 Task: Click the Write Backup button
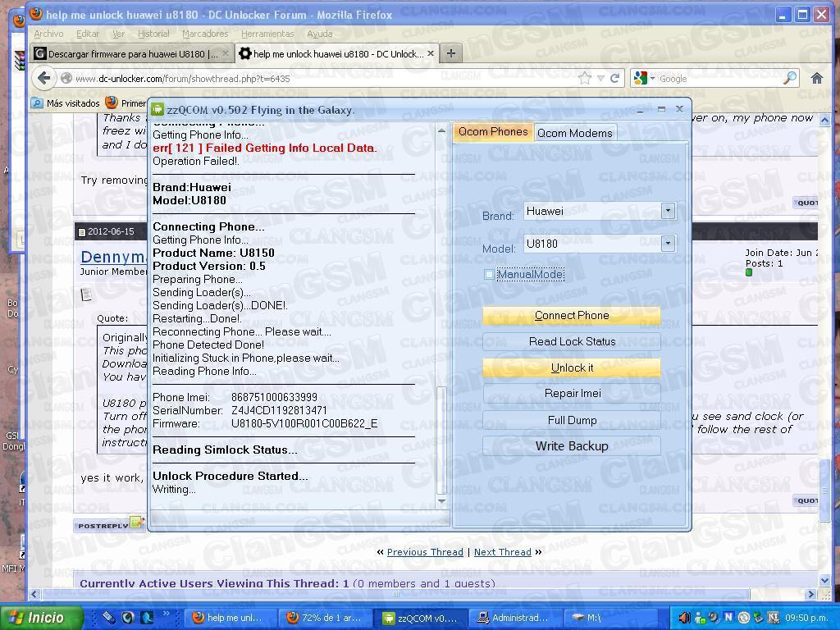(x=572, y=446)
